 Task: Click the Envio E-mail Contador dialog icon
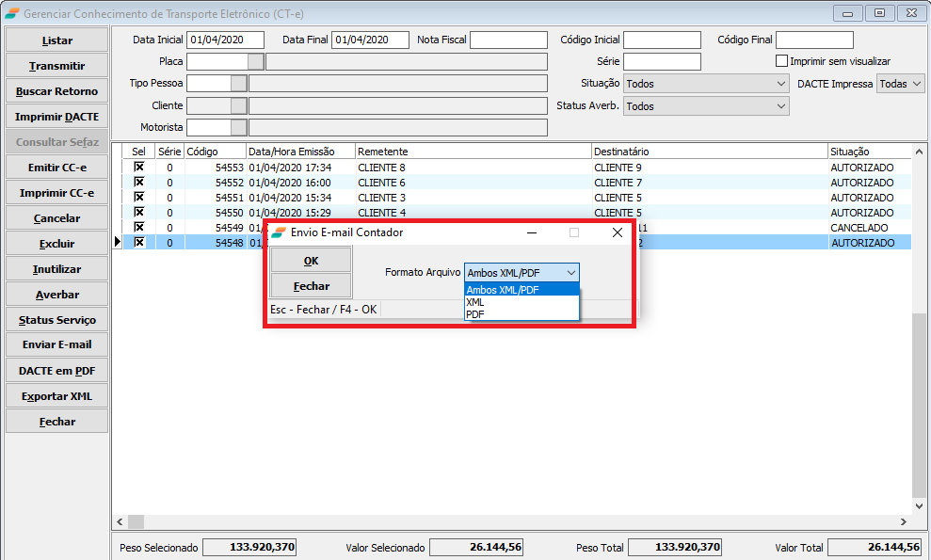(x=278, y=232)
